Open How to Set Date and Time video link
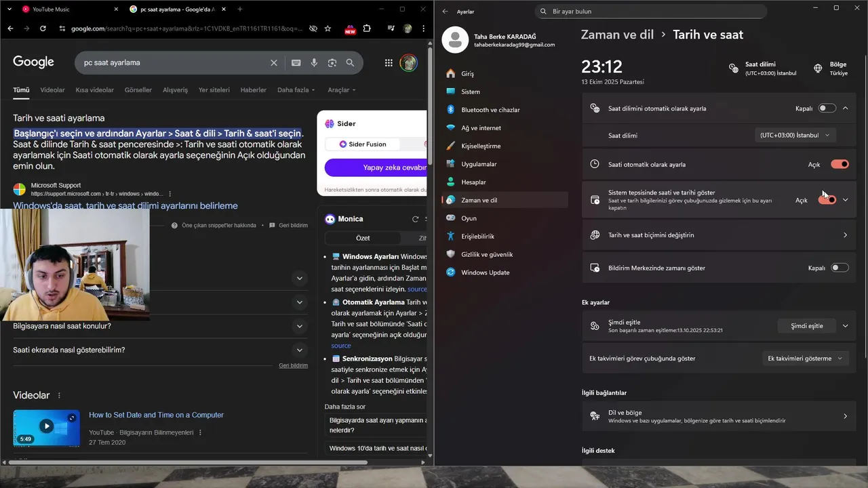This screenshot has height=488, width=868. (156, 415)
